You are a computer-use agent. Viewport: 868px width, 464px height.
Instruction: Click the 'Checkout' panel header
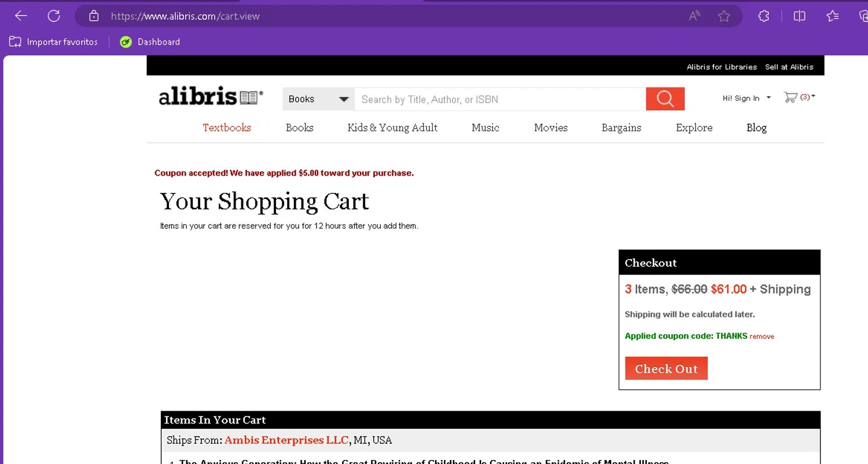[719, 262]
